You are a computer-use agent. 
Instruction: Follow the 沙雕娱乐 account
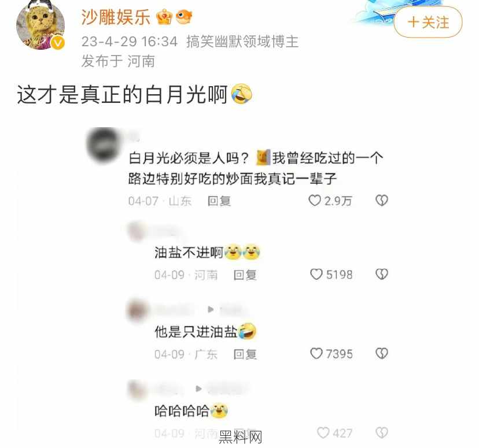point(428,23)
